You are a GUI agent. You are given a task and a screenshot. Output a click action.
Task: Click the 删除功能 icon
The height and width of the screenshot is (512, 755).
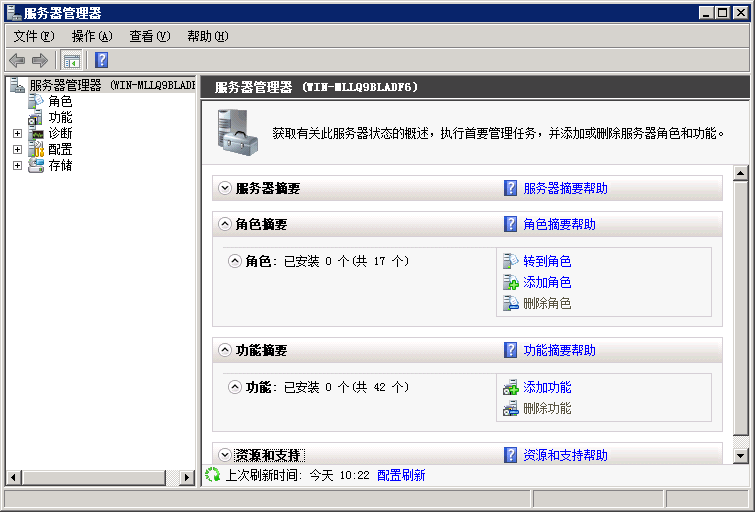tap(510, 408)
